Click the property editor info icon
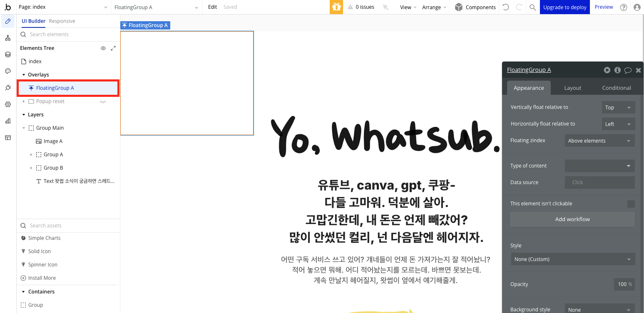The image size is (644, 313). [617, 70]
